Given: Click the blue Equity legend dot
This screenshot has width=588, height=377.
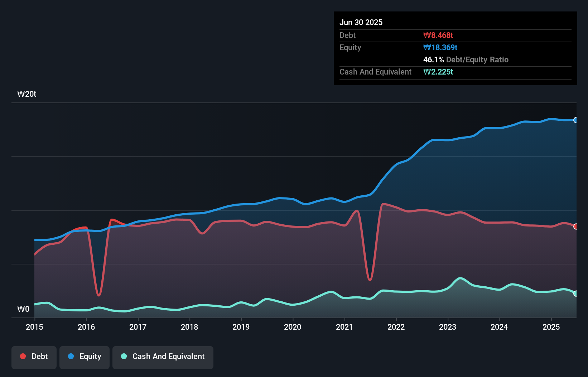Looking at the screenshot, I should (x=71, y=356).
